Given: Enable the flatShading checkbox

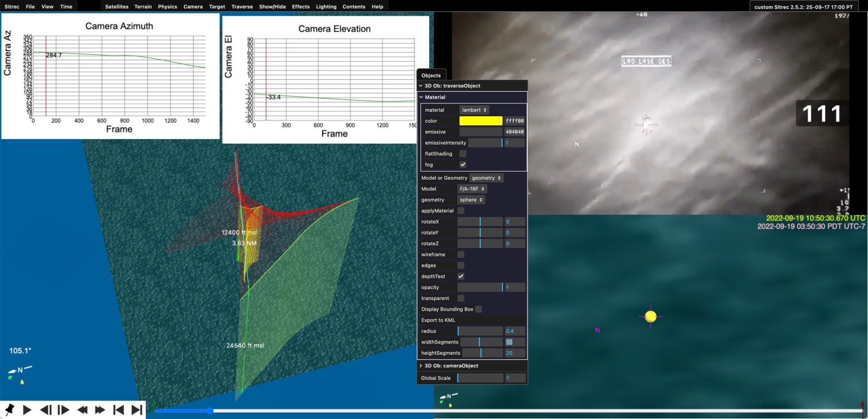Looking at the screenshot, I should pyautogui.click(x=463, y=154).
